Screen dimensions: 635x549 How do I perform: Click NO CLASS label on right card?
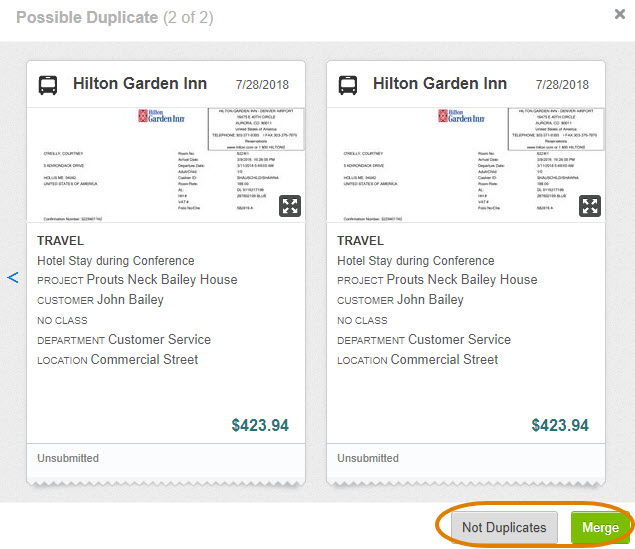click(362, 321)
